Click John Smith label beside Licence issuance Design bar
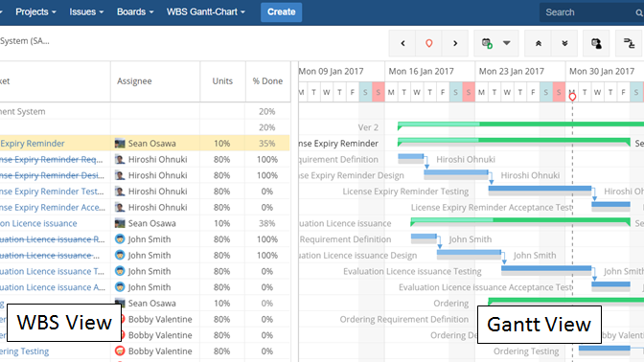The width and height of the screenshot is (644, 362). (535, 256)
